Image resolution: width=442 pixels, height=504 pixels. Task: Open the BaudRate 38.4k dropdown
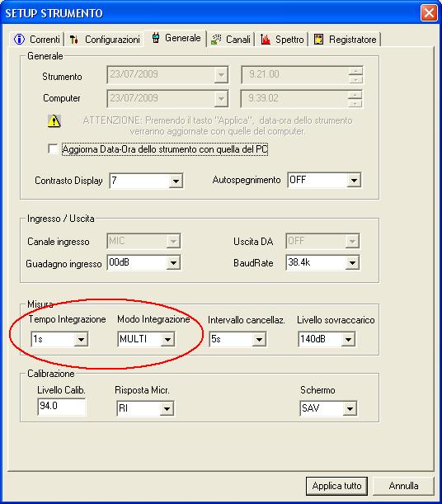pyautogui.click(x=352, y=263)
